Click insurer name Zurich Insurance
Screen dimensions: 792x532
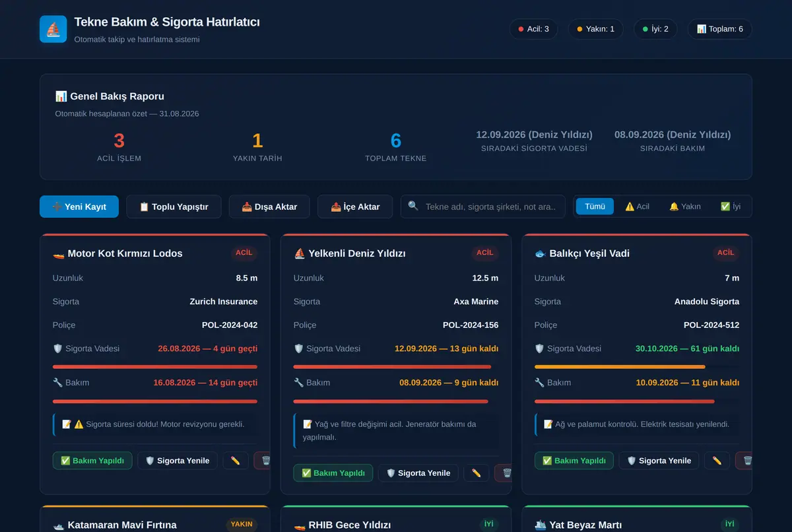pos(224,302)
